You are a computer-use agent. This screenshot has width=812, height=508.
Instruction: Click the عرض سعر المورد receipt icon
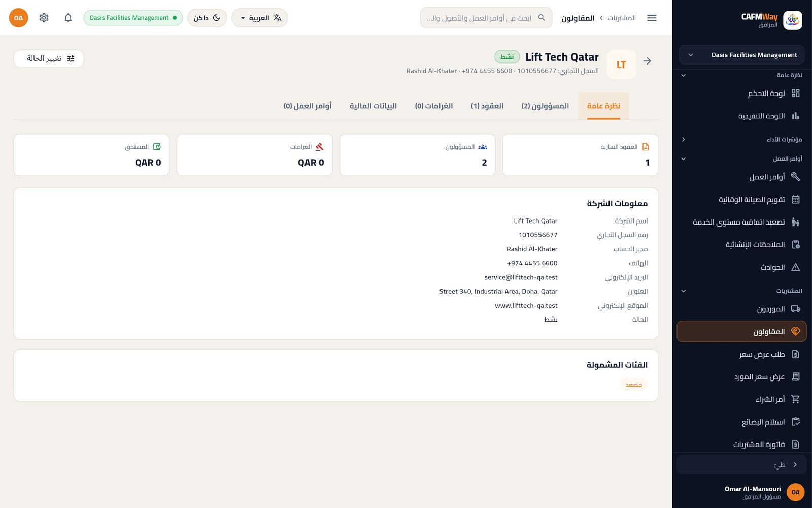tap(795, 376)
